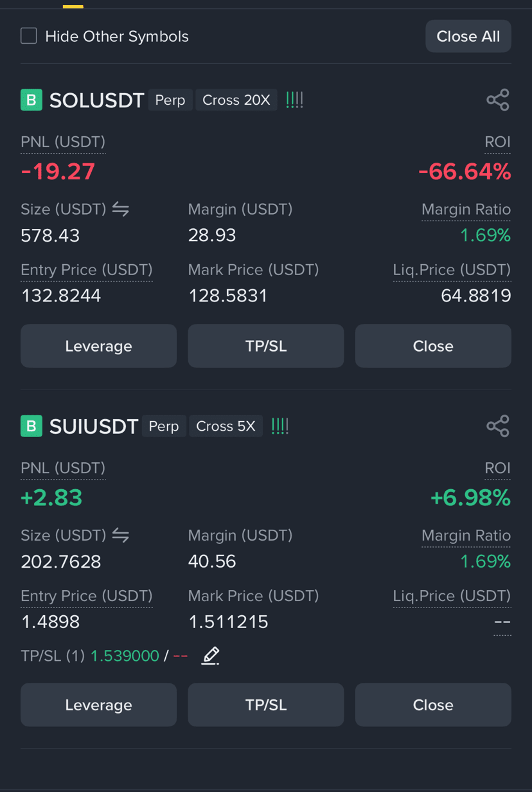Adjust Leverage for SOLUSDT position
The height and width of the screenshot is (792, 532).
click(x=98, y=346)
